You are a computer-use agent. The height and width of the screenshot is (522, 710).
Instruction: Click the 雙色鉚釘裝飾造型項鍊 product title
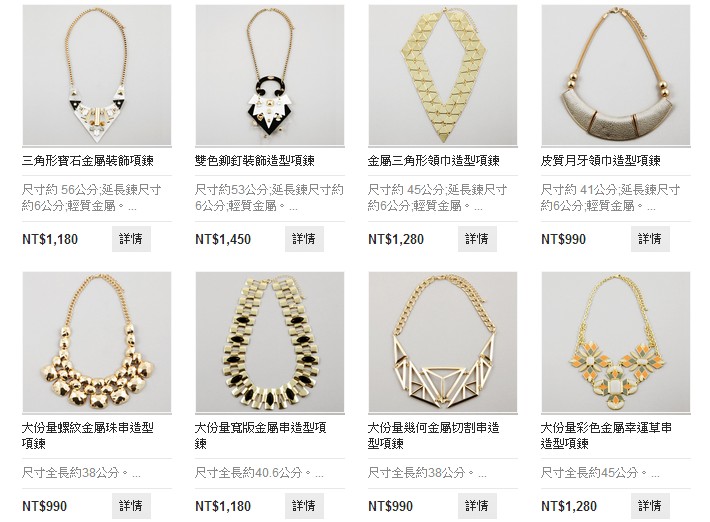(255, 161)
